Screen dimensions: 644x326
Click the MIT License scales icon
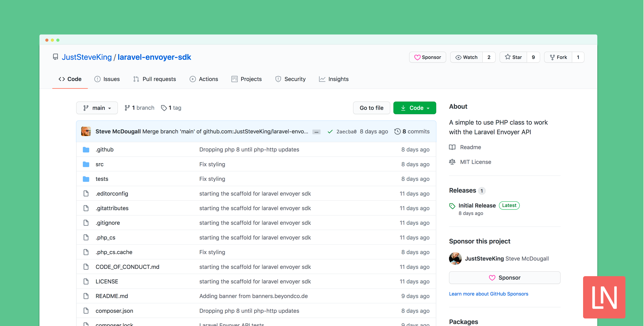click(x=452, y=162)
